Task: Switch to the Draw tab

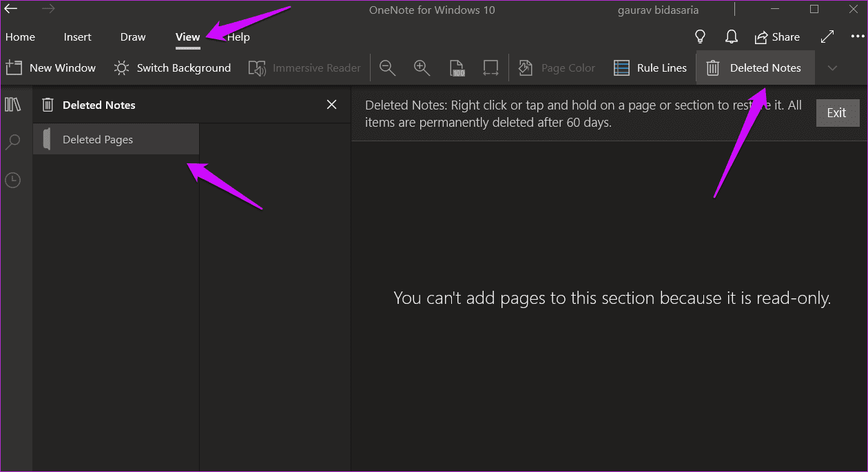Action: click(133, 37)
